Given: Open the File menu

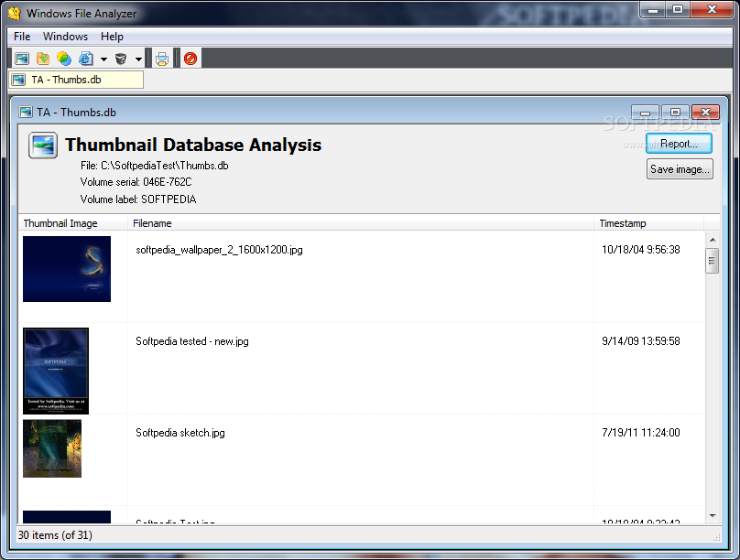Looking at the screenshot, I should point(22,37).
